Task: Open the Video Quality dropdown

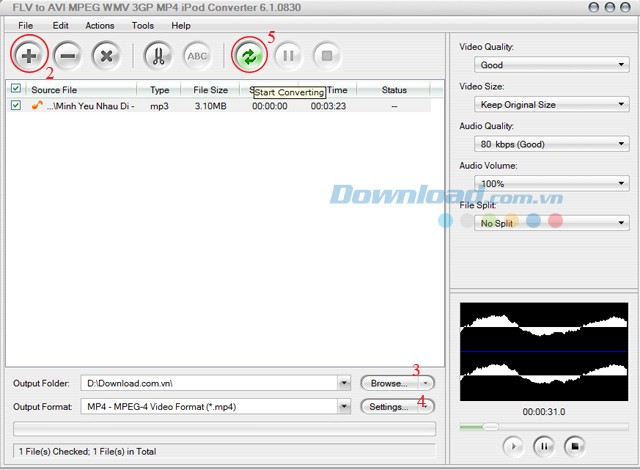Action: click(x=551, y=64)
